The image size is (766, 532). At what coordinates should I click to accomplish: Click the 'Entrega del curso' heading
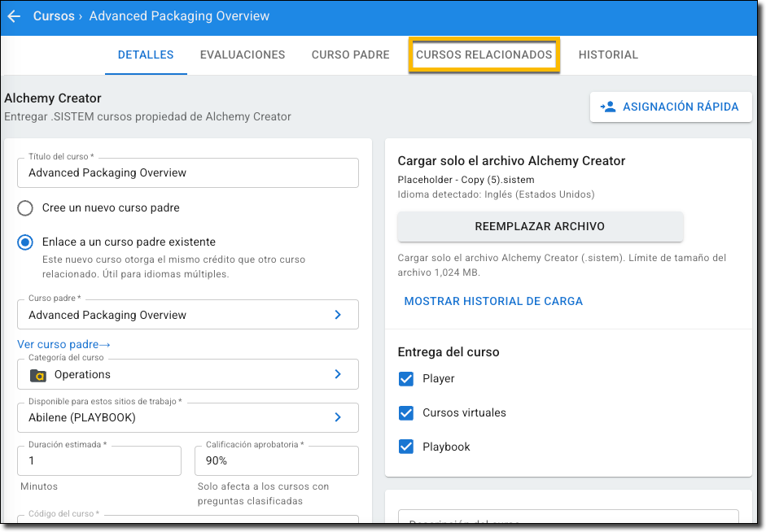pyautogui.click(x=449, y=352)
